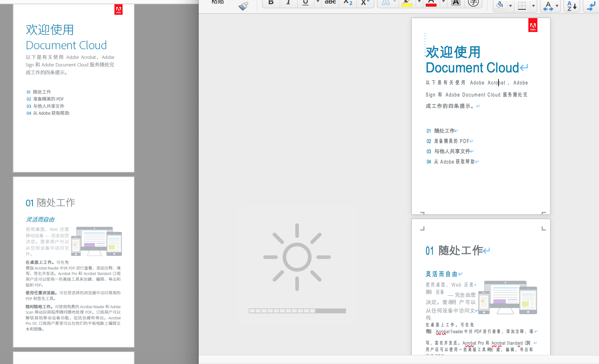Click the borders icon
Screen dimensions: 599x364
(x=522, y=5)
